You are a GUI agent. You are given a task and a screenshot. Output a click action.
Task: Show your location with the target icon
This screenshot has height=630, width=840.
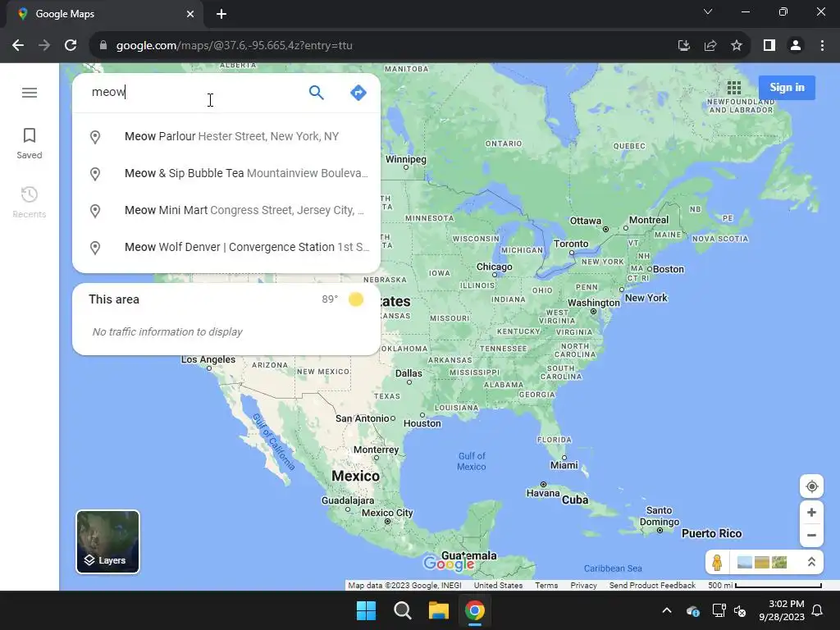click(x=811, y=486)
